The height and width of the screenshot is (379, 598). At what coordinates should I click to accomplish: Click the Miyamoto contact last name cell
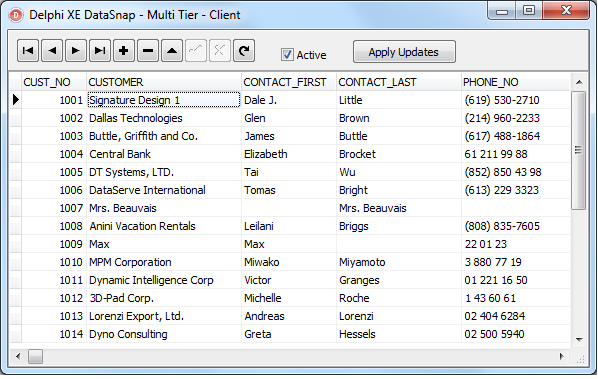[399, 262]
